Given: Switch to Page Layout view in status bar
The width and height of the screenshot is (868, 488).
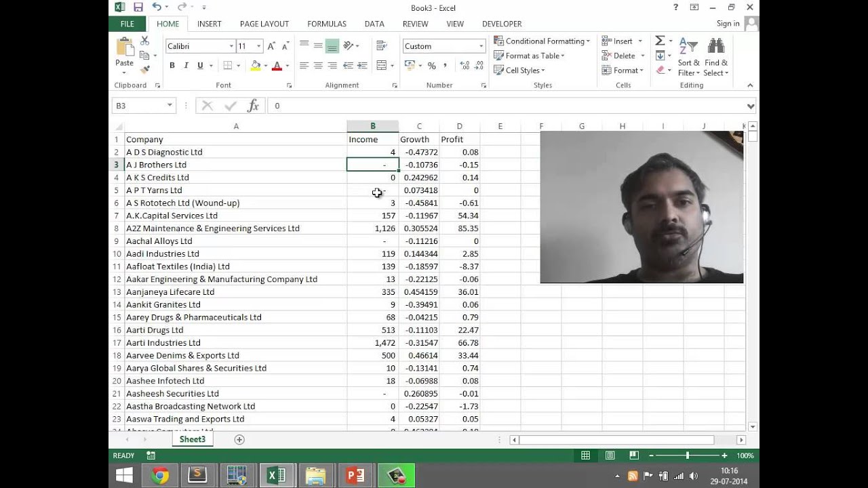Looking at the screenshot, I should coord(610,455).
